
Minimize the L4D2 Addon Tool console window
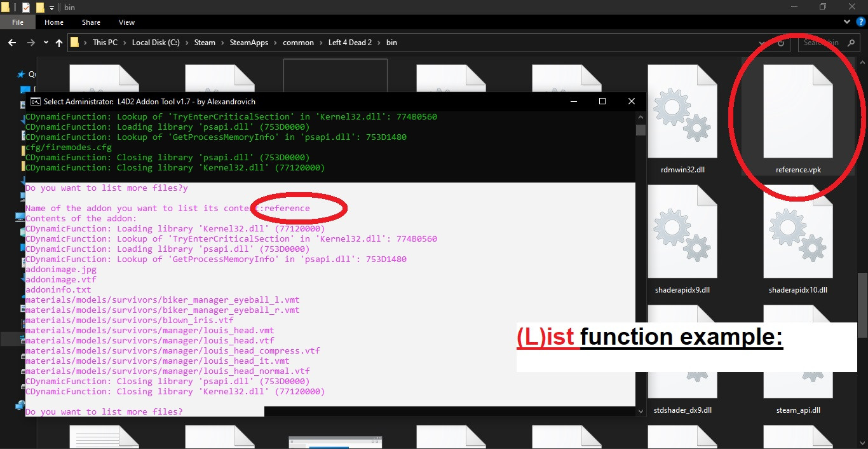[573, 102]
